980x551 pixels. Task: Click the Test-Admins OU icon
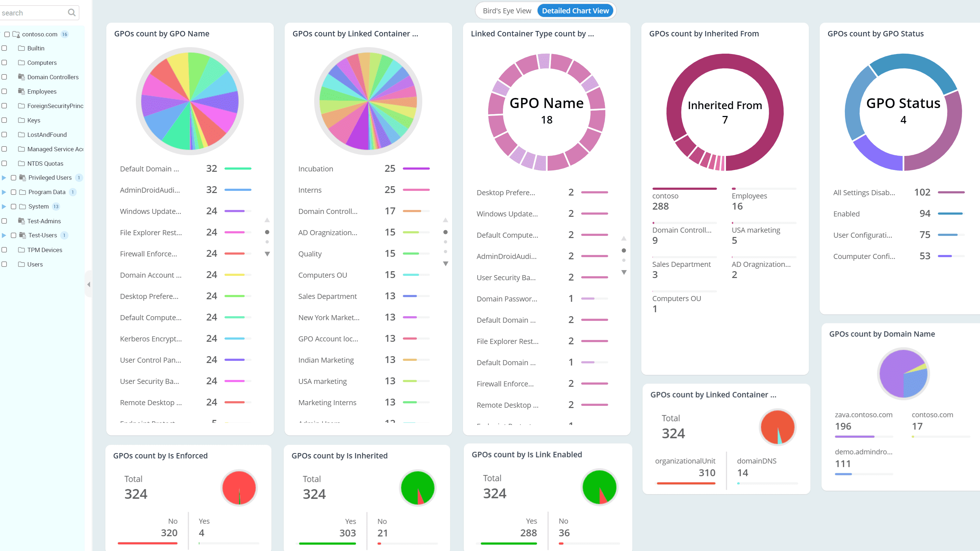[x=21, y=221]
